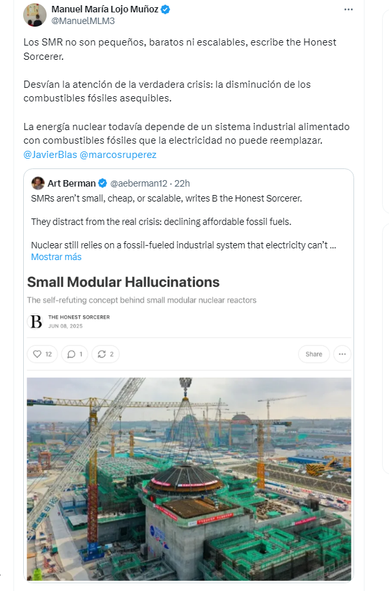Open Manuel María Lojo Muñoz profile avatar

coord(35,15)
